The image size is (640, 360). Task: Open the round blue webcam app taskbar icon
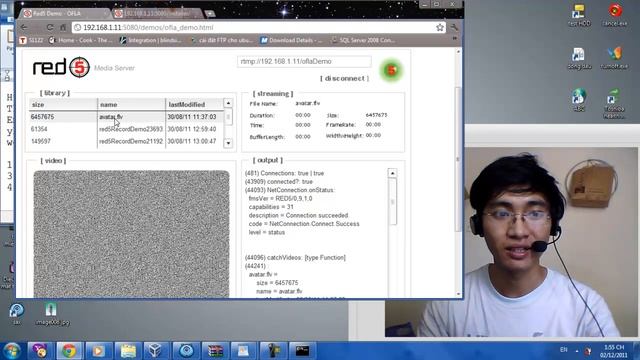coord(186,351)
